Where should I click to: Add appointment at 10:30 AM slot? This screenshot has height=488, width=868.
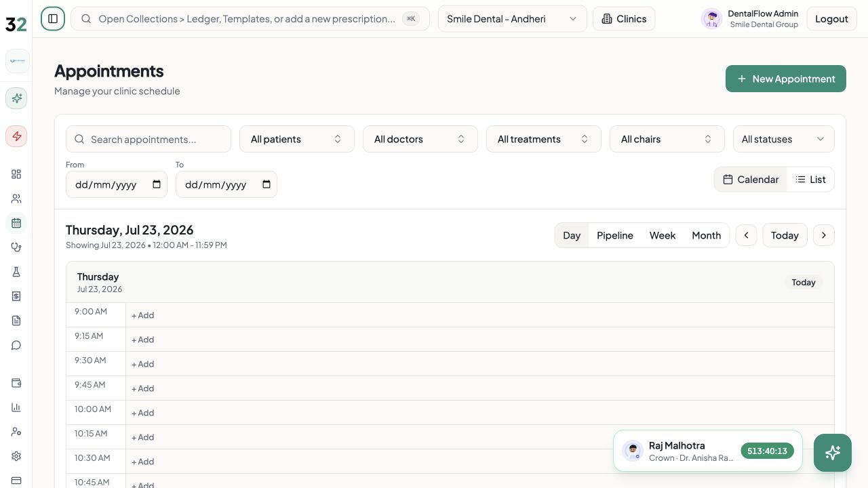click(x=142, y=462)
